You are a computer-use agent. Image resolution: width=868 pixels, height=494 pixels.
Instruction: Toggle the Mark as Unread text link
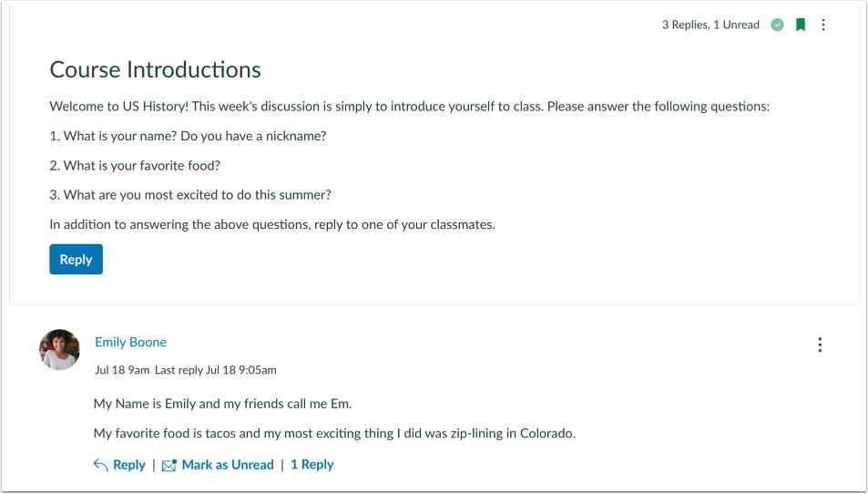[x=228, y=465]
